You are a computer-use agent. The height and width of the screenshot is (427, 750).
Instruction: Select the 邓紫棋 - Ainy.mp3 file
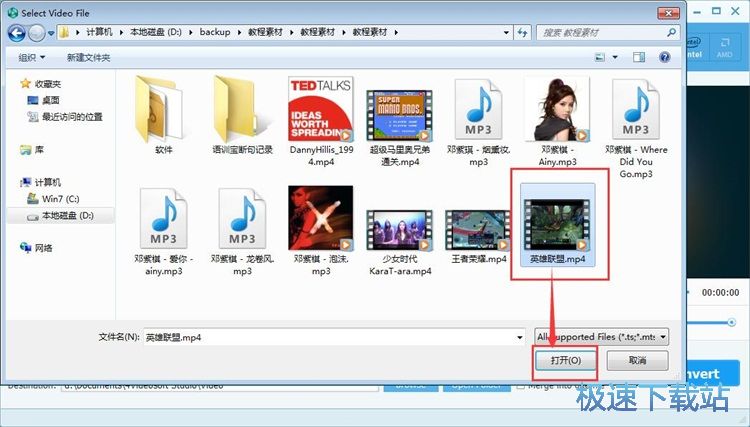tap(557, 121)
